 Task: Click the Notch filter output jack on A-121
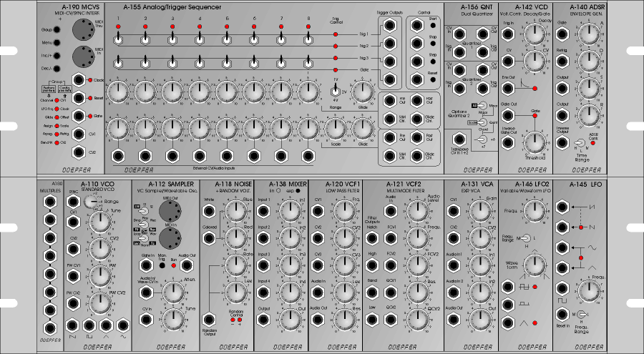tap(371, 238)
